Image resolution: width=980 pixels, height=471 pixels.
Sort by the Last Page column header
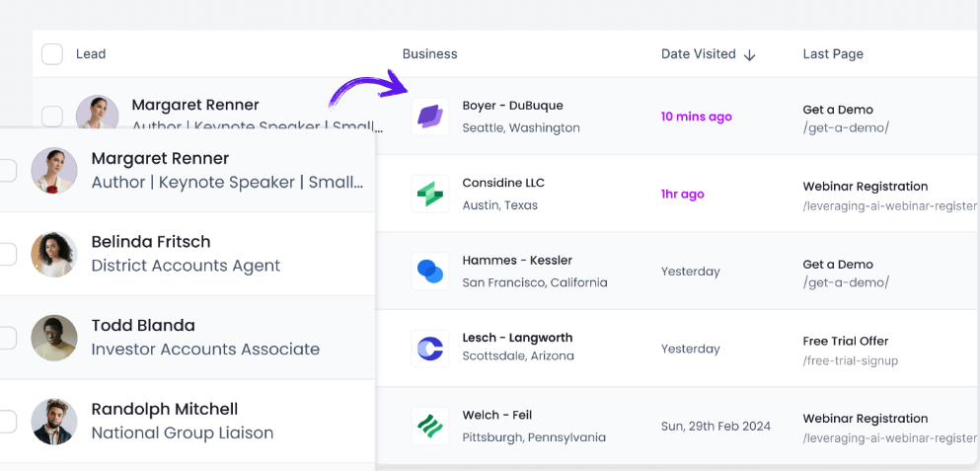[x=833, y=54]
